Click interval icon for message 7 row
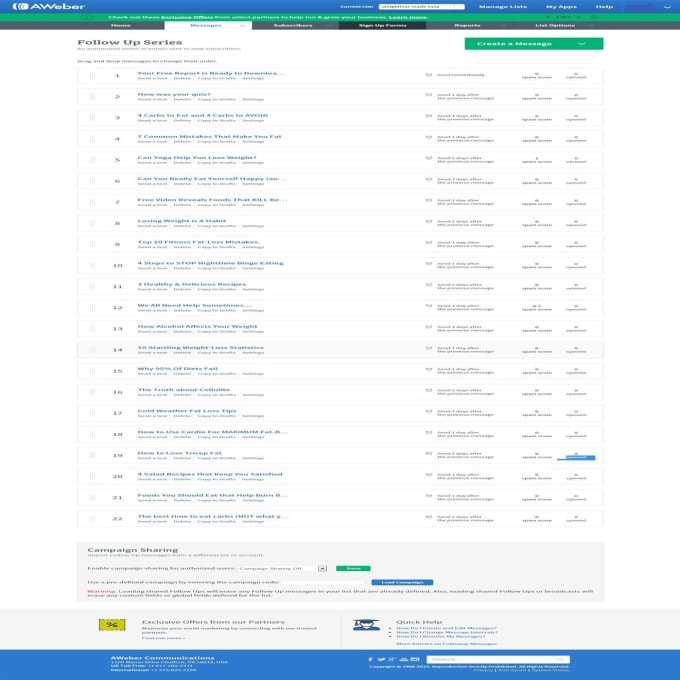 pos(428,200)
